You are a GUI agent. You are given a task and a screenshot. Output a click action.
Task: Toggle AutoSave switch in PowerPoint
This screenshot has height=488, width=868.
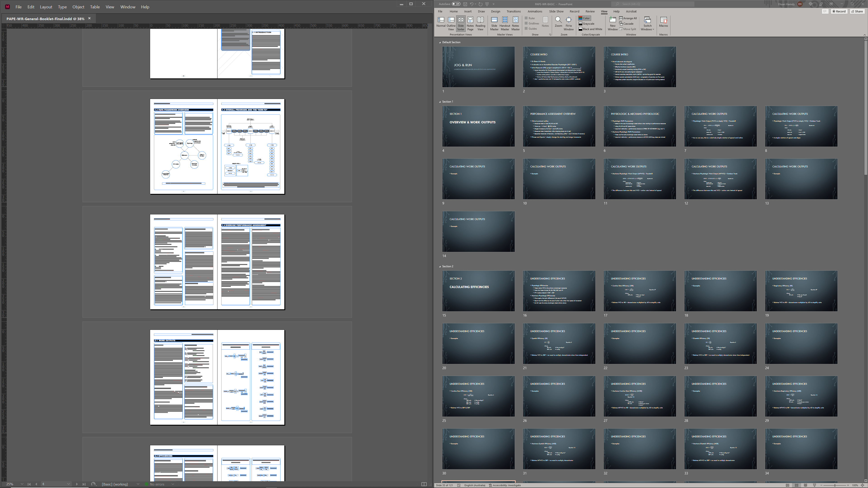coord(456,4)
